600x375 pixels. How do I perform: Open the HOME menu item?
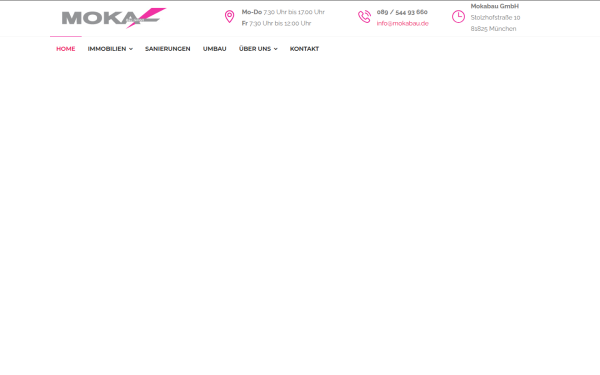click(x=66, y=49)
